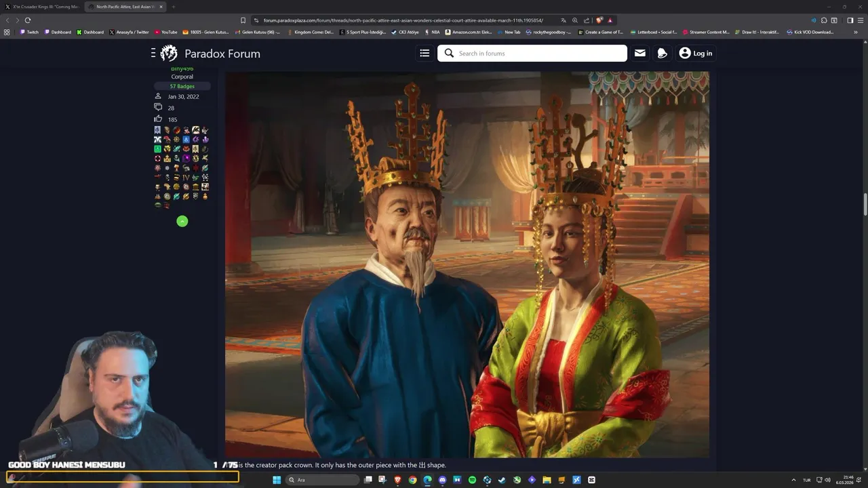The width and height of the screenshot is (868, 488).
Task: Open Steam from the taskbar
Action: click(x=502, y=480)
